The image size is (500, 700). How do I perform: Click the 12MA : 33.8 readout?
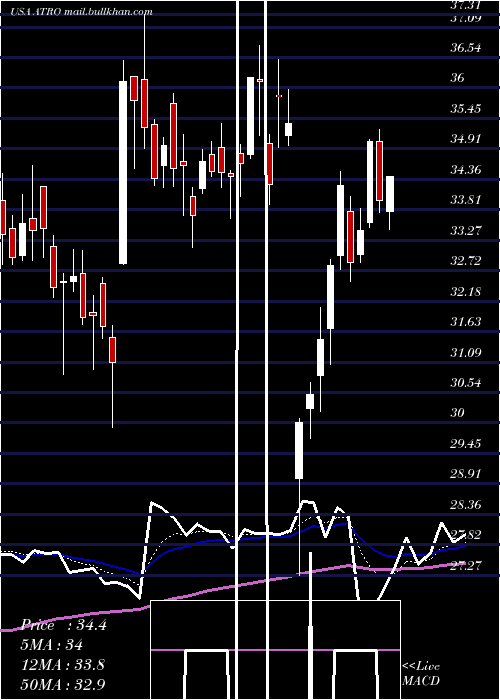click(62, 664)
